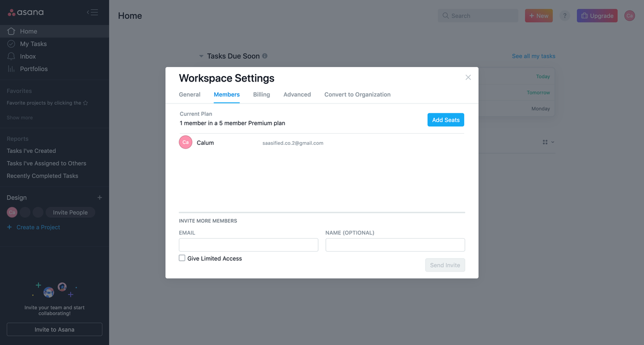Click the Design team heading
Screen dimensions: 644x345
(17, 197)
